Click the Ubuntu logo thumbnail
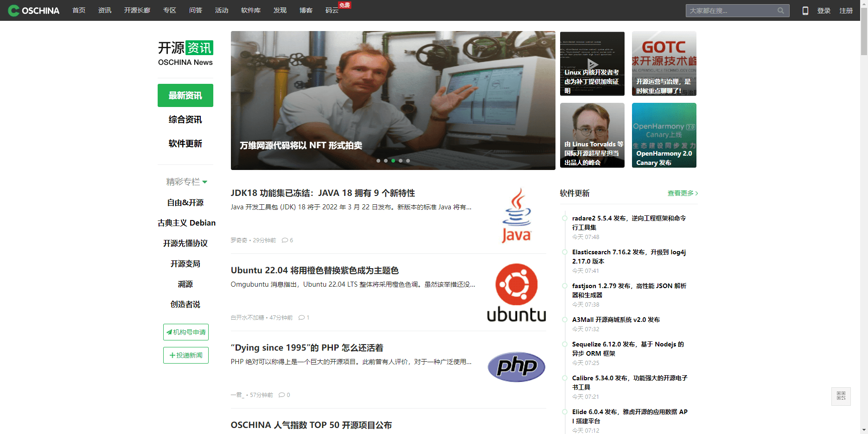868x434 pixels. [517, 293]
